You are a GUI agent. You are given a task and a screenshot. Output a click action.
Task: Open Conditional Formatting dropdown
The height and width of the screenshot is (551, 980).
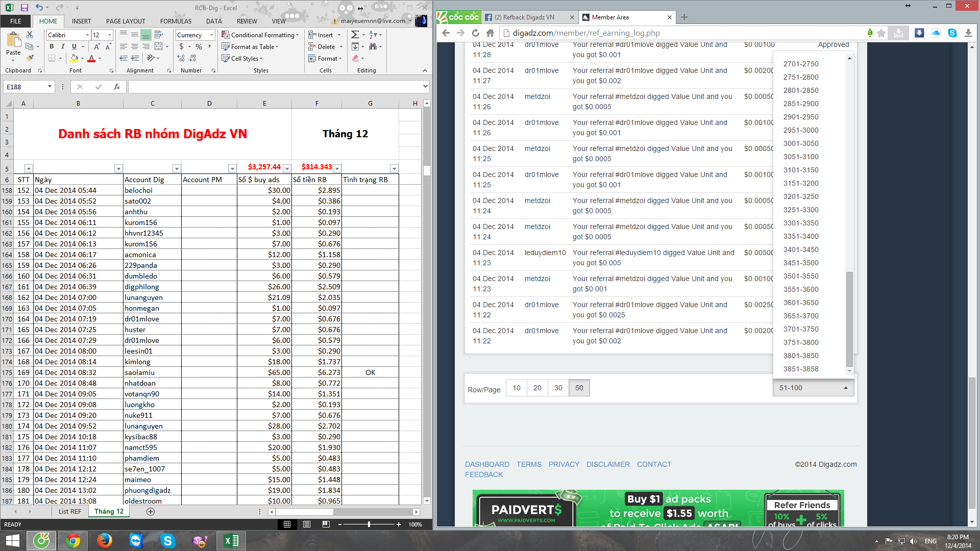coord(260,35)
